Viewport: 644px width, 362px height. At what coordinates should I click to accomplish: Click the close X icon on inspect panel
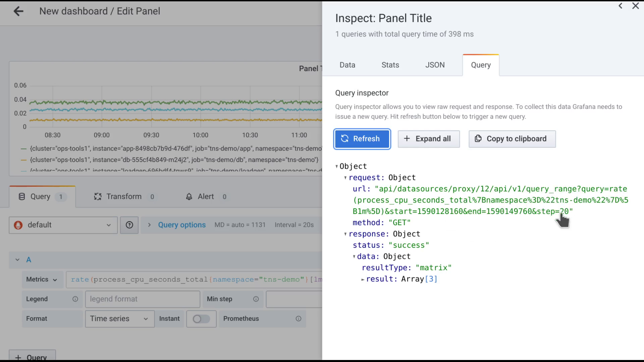(636, 6)
